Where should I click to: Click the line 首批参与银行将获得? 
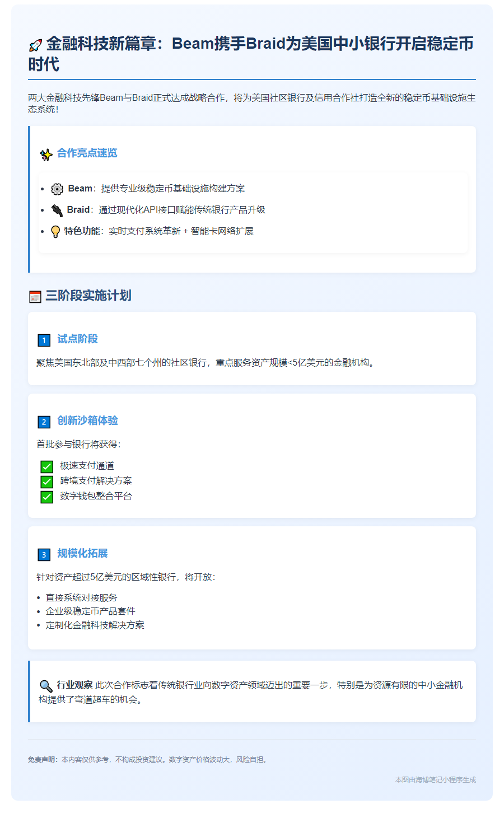[79, 445]
